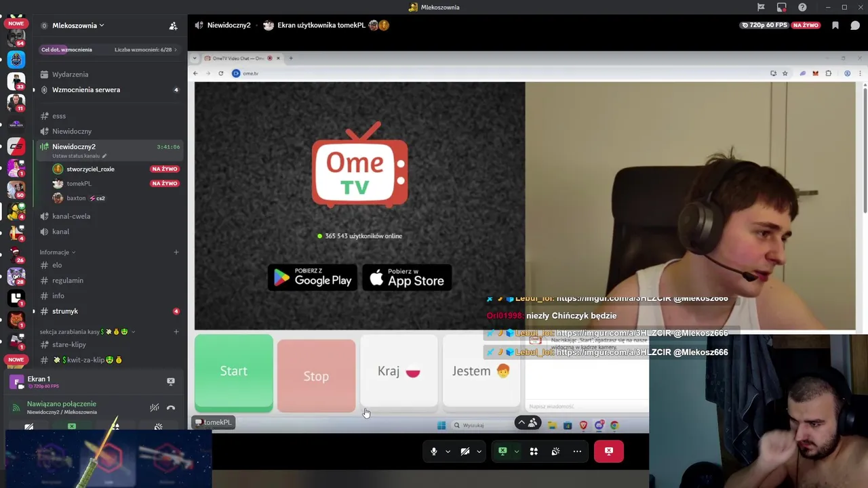This screenshot has width=868, height=488.
Task: Click OmeTV message input field
Action: click(587, 406)
